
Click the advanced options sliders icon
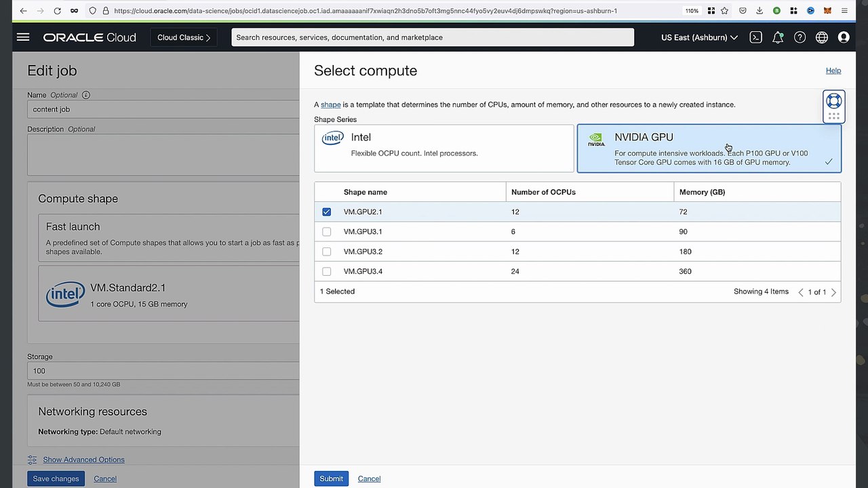32,460
